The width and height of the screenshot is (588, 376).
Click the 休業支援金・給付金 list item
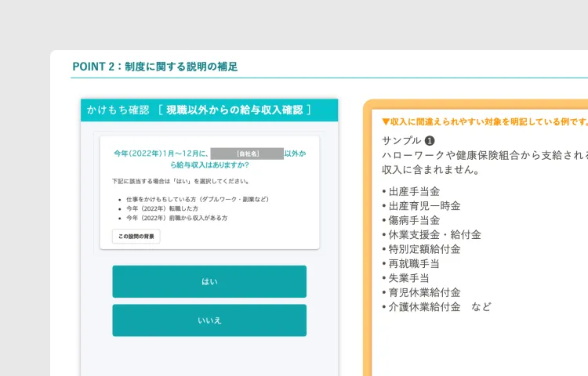point(434,234)
